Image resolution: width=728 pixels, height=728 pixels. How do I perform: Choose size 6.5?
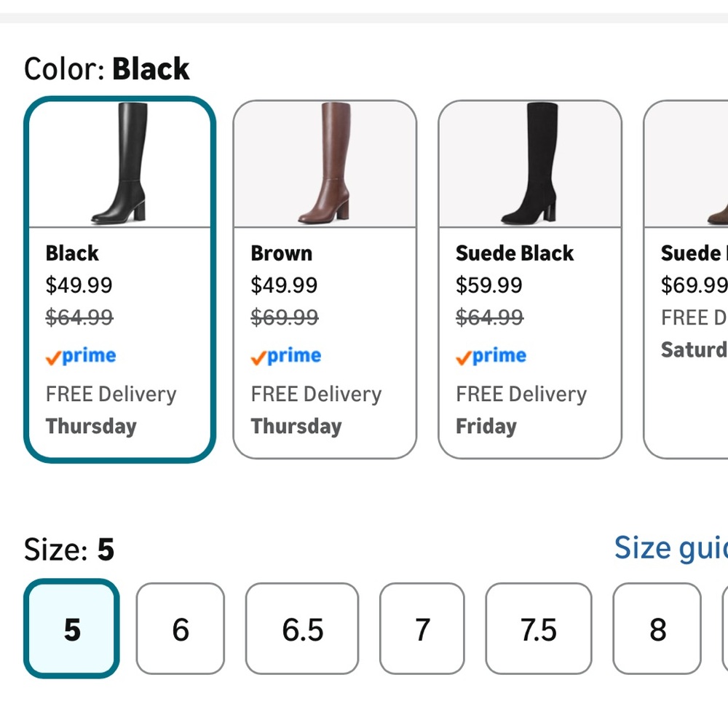click(302, 629)
